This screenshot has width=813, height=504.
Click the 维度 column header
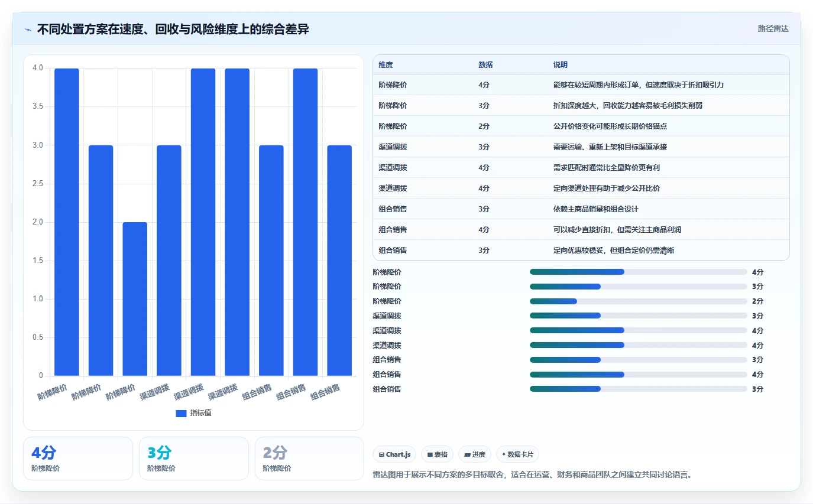coord(386,64)
